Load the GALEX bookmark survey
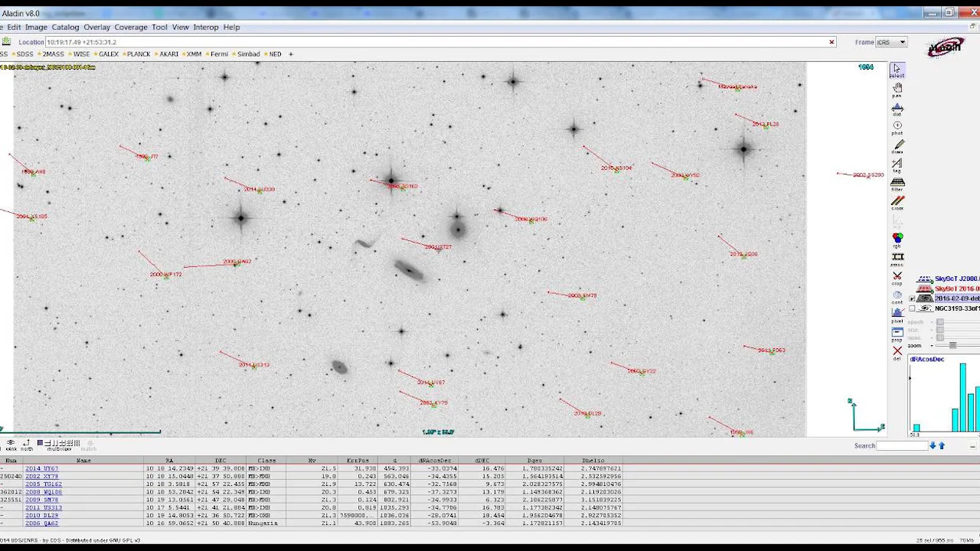The height and width of the screenshot is (551, 980). (x=106, y=54)
